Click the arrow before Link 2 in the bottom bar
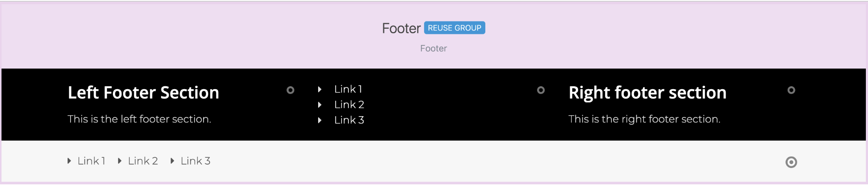 coord(119,161)
